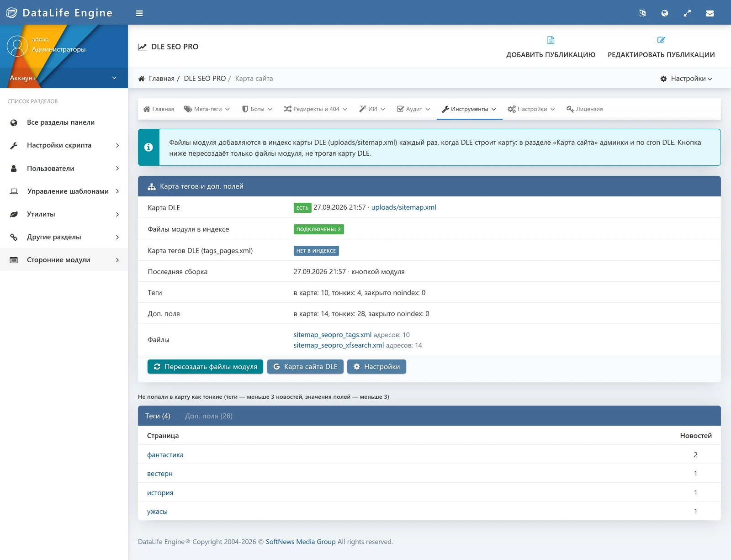Open messages via the envelope icon
The image size is (731, 560).
coord(710,13)
